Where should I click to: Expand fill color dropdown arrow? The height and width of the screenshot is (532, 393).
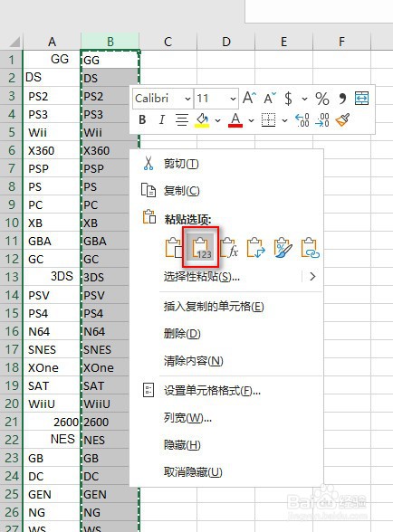tap(217, 120)
